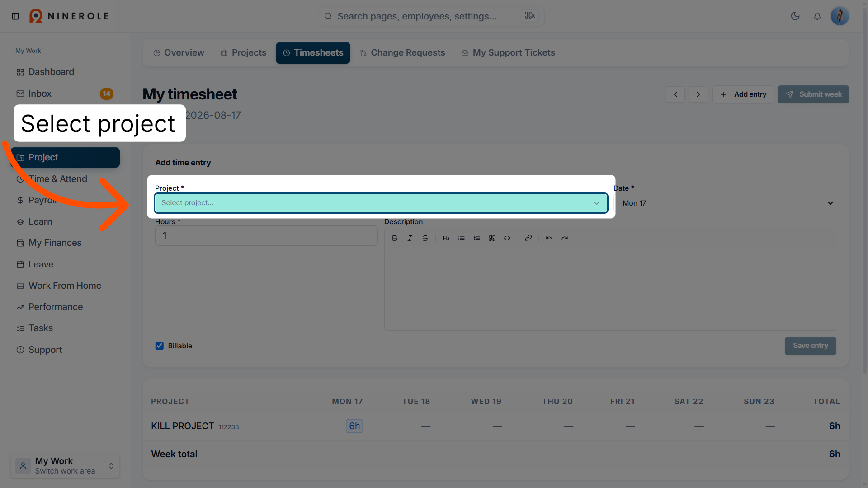Insert blockquote in description

pos(492,238)
